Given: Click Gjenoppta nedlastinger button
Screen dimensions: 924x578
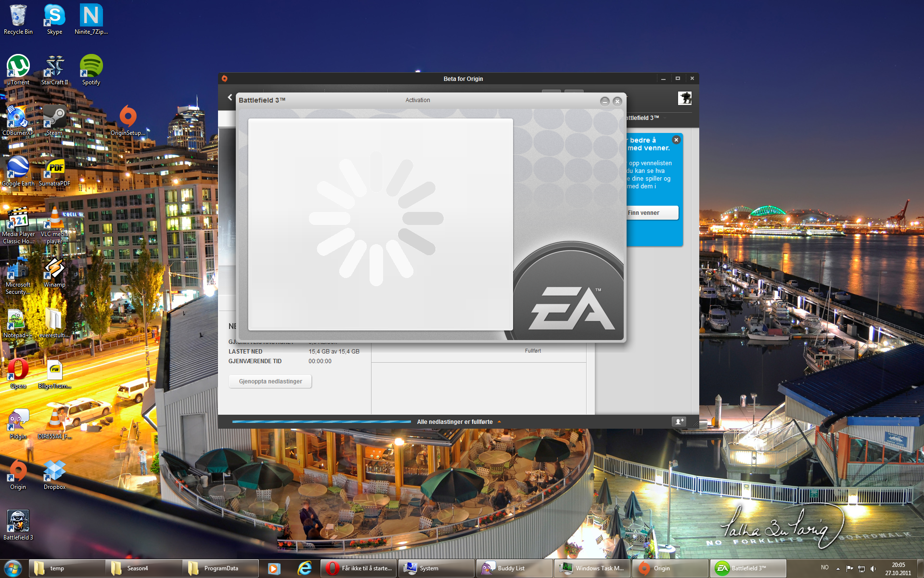Looking at the screenshot, I should point(270,381).
